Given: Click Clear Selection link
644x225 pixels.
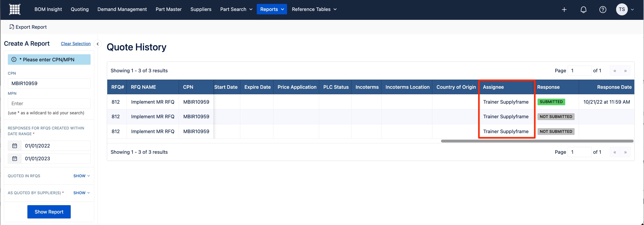Looking at the screenshot, I should click(x=76, y=44).
